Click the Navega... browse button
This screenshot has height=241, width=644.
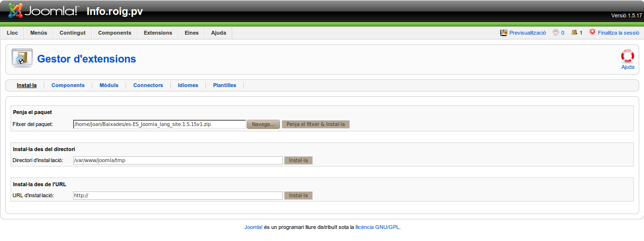pos(263,124)
